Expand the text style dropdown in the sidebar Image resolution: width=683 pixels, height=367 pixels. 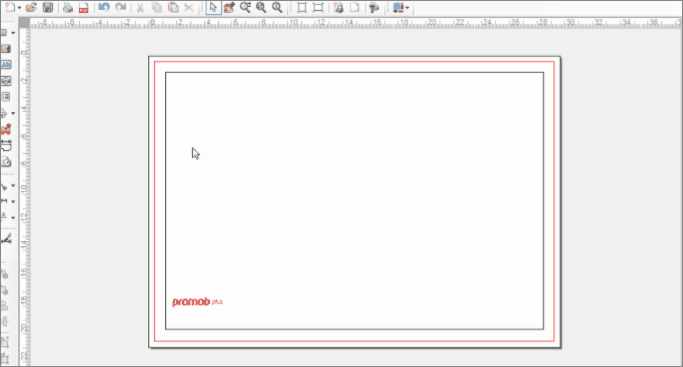[x=13, y=217]
